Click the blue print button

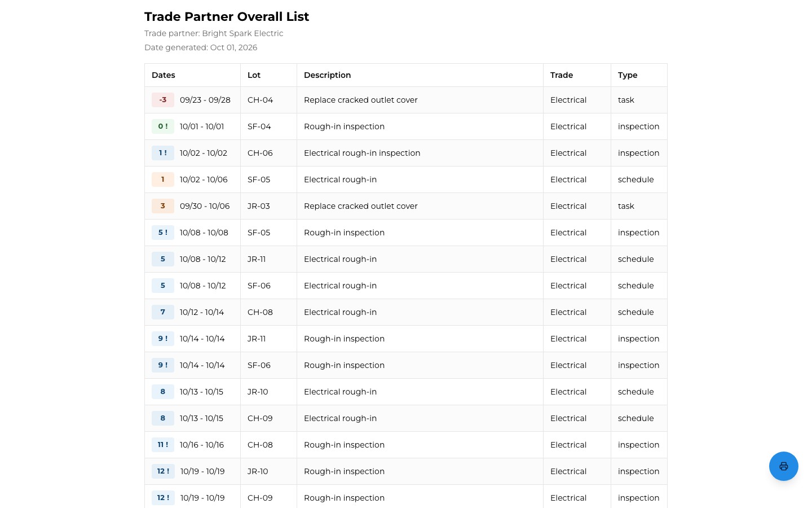point(784,466)
